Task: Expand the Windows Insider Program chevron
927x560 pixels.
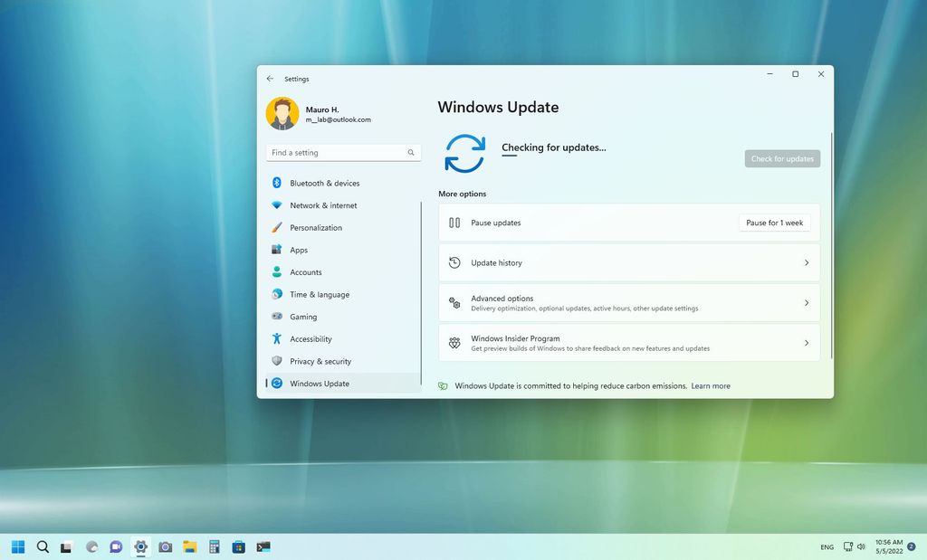Action: [806, 342]
